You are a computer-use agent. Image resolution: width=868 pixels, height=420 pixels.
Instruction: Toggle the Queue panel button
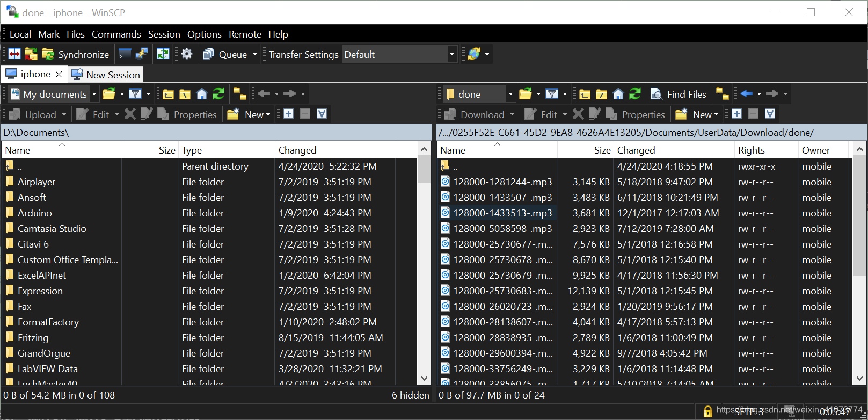click(x=225, y=54)
